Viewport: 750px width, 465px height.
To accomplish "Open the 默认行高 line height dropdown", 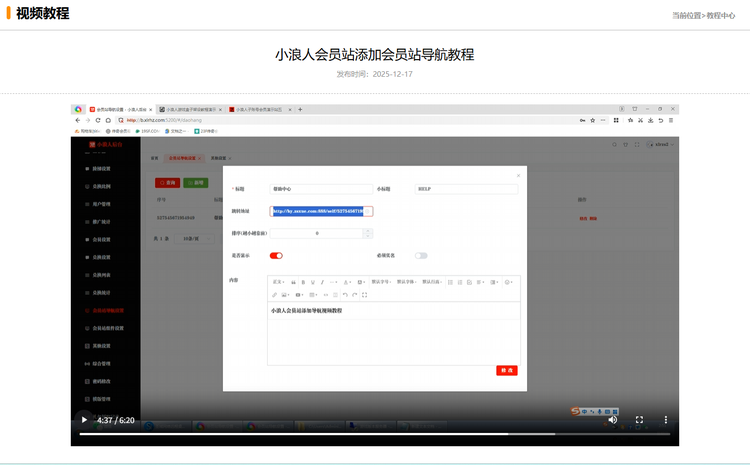I will coord(431,282).
